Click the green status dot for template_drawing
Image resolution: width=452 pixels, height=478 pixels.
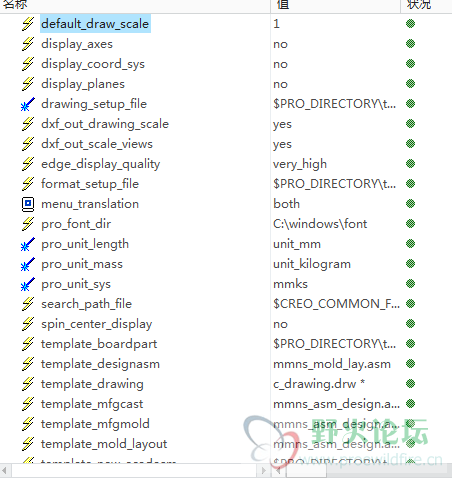coord(411,384)
